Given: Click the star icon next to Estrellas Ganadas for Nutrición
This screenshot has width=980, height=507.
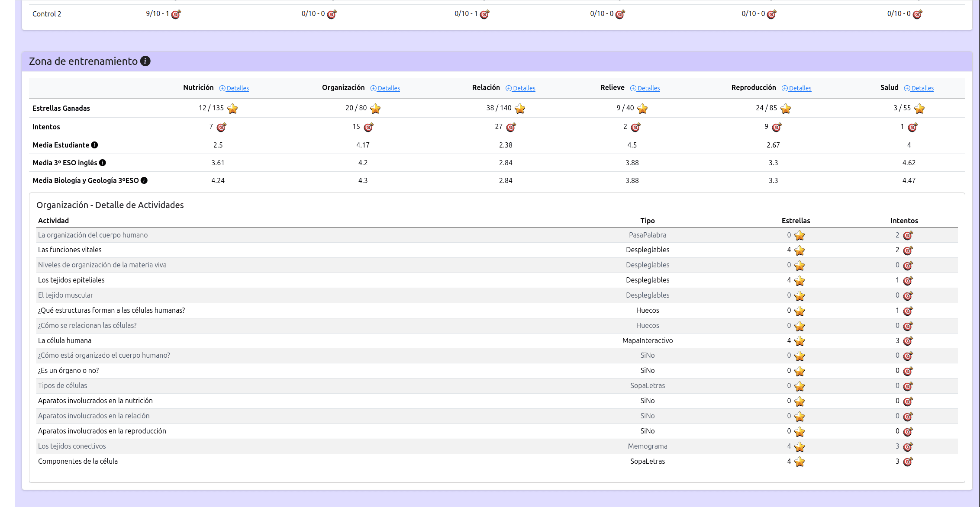Looking at the screenshot, I should [232, 109].
